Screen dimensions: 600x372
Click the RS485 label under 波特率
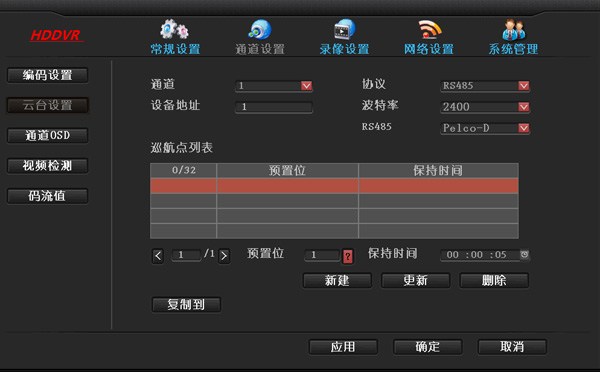[x=377, y=127]
